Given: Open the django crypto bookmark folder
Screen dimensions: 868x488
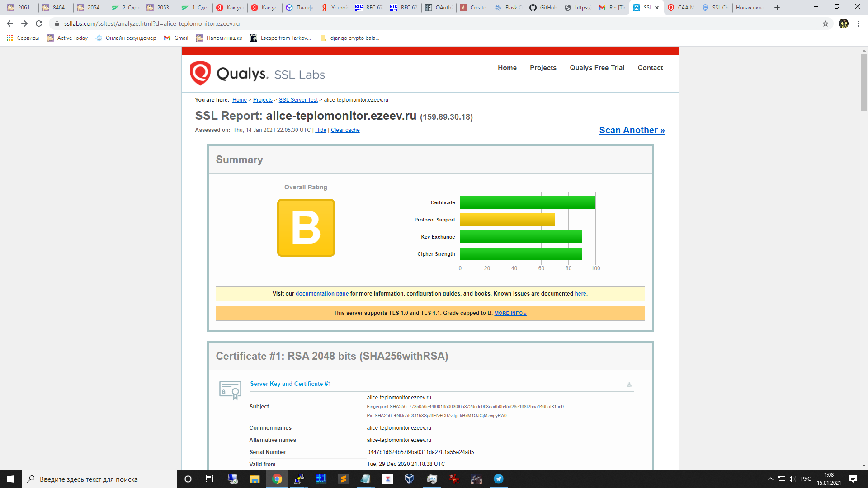Looking at the screenshot, I should click(x=349, y=38).
